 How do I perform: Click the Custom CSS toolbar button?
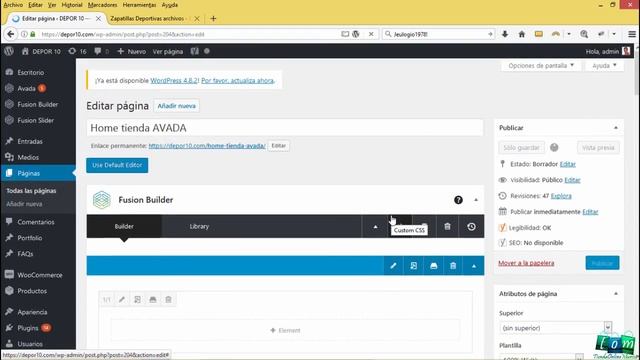[x=400, y=227]
